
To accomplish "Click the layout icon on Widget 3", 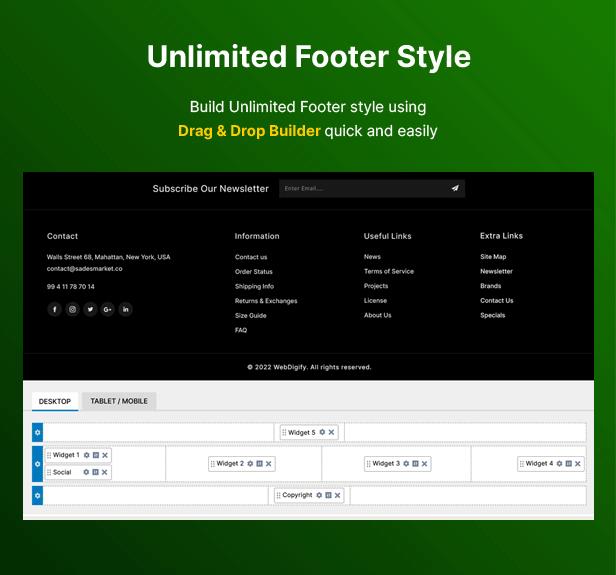I will click(x=415, y=463).
